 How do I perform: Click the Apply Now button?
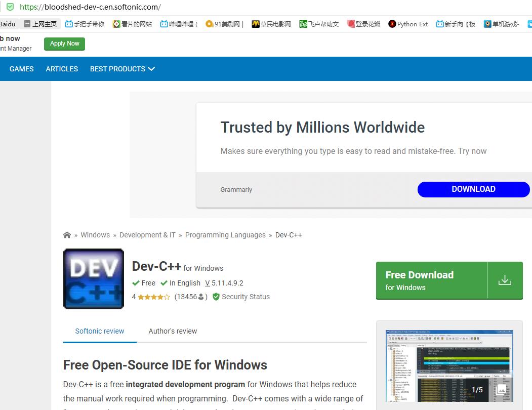coord(64,44)
